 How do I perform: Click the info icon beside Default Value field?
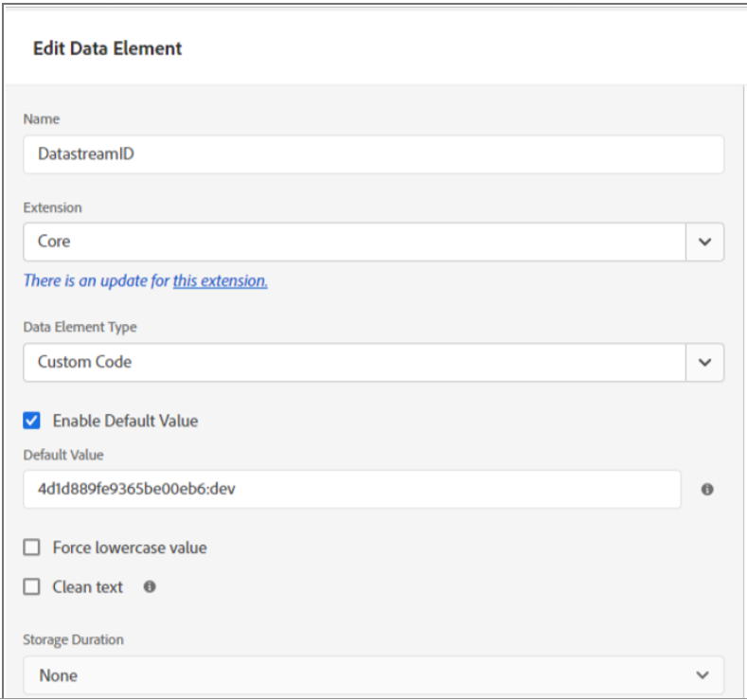[706, 490]
